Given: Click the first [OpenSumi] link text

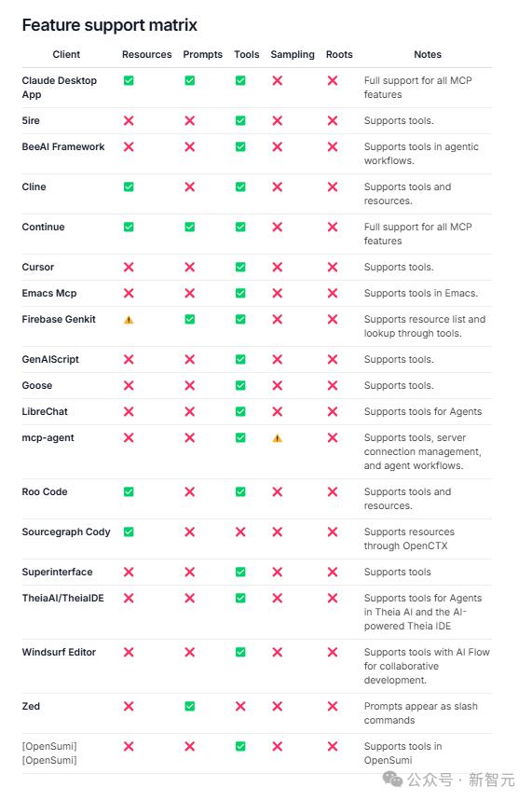Looking at the screenshot, I should point(49,746).
